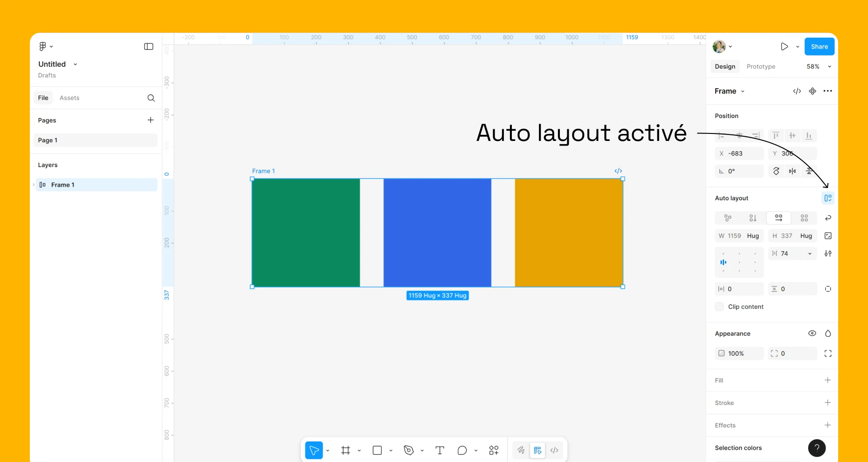The image size is (868, 462).
Task: Add a new page with the plus button
Action: click(150, 120)
